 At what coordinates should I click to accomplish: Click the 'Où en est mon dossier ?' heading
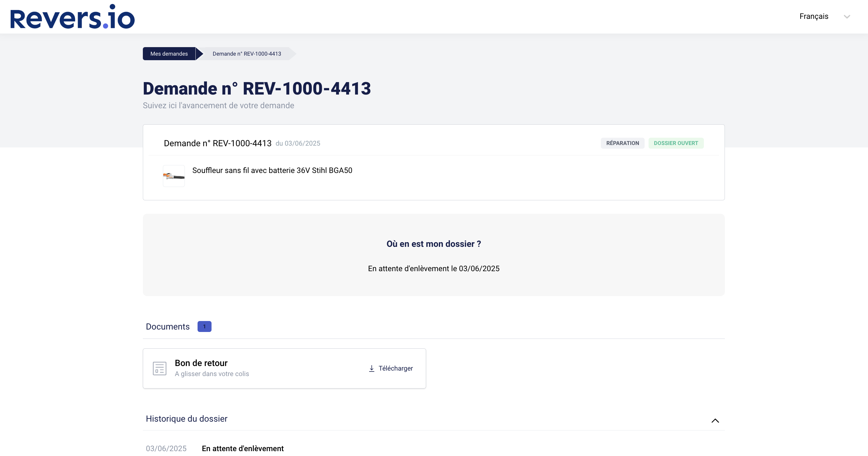(434, 244)
